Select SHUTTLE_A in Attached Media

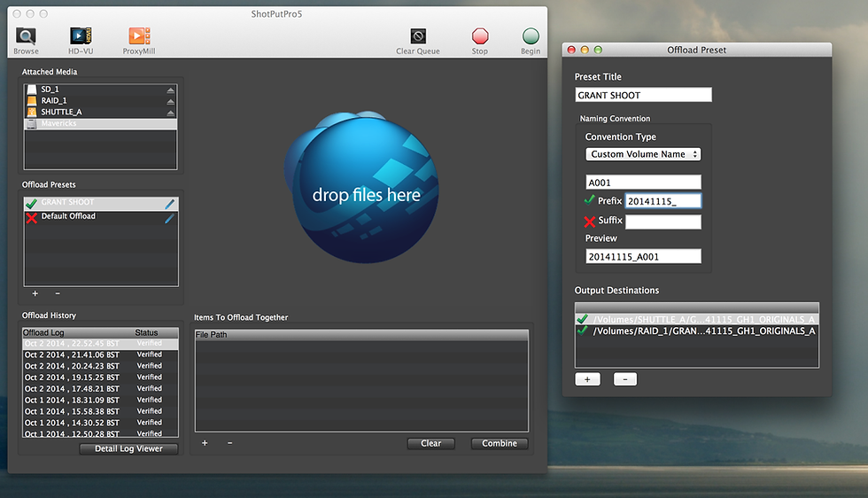pyautogui.click(x=100, y=112)
